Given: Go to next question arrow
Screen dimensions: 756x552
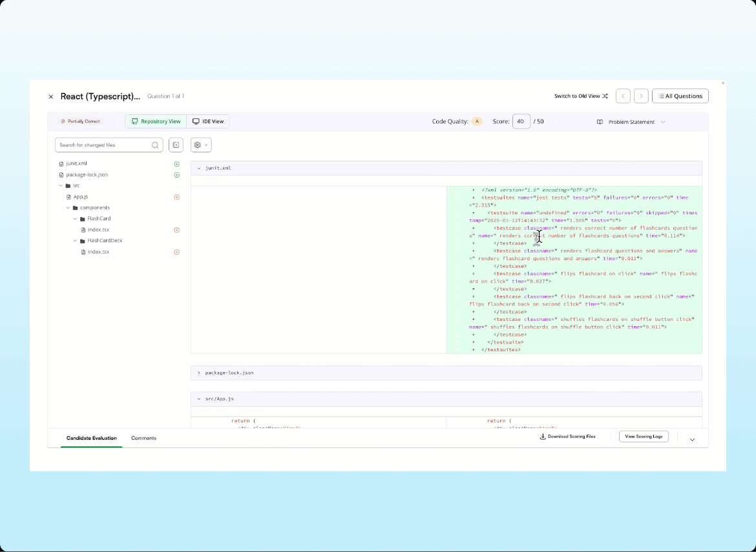Looking at the screenshot, I should [x=641, y=96].
